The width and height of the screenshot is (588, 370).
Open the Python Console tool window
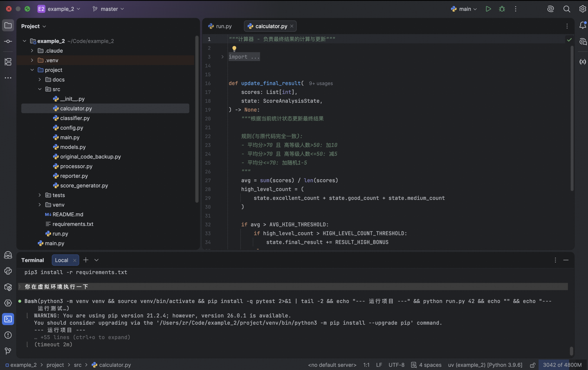click(8, 271)
